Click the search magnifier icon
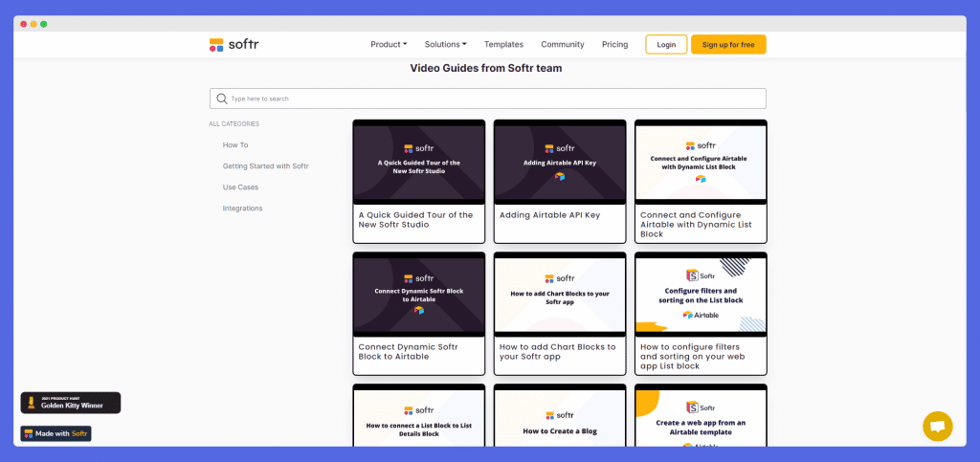 click(221, 99)
